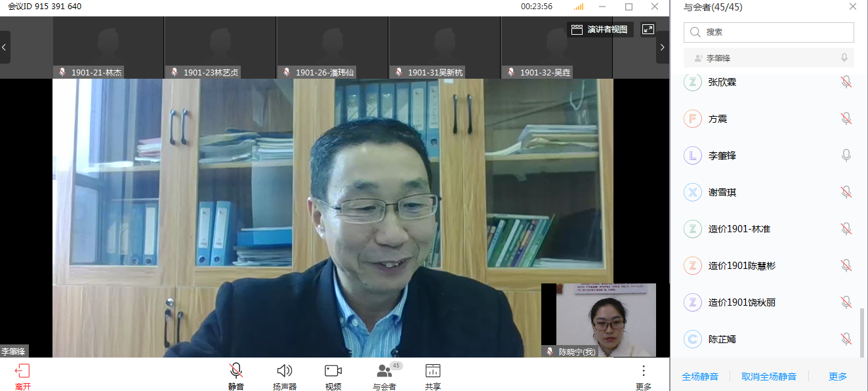Open the 更多 options in participants panel
The image size is (868, 391).
(838, 377)
